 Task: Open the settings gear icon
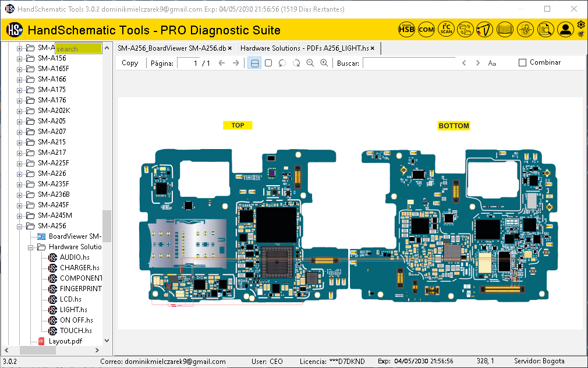[x=581, y=25]
